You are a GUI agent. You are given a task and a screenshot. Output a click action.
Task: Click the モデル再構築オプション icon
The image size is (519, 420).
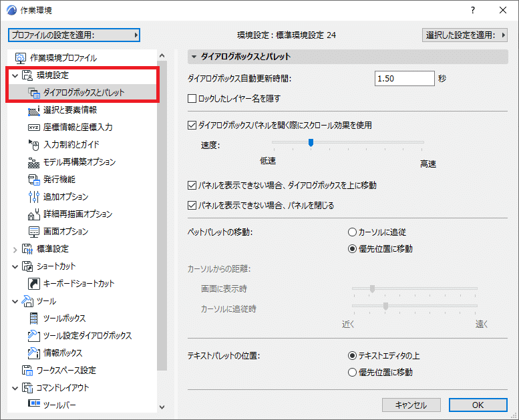tap(34, 162)
